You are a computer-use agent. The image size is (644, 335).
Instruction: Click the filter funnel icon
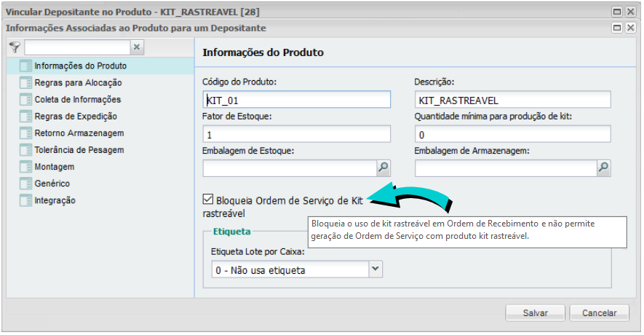[14, 47]
